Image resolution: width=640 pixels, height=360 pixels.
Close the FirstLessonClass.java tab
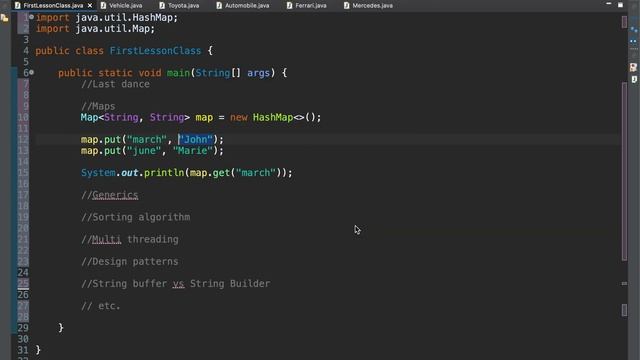pyautogui.click(x=90, y=5)
